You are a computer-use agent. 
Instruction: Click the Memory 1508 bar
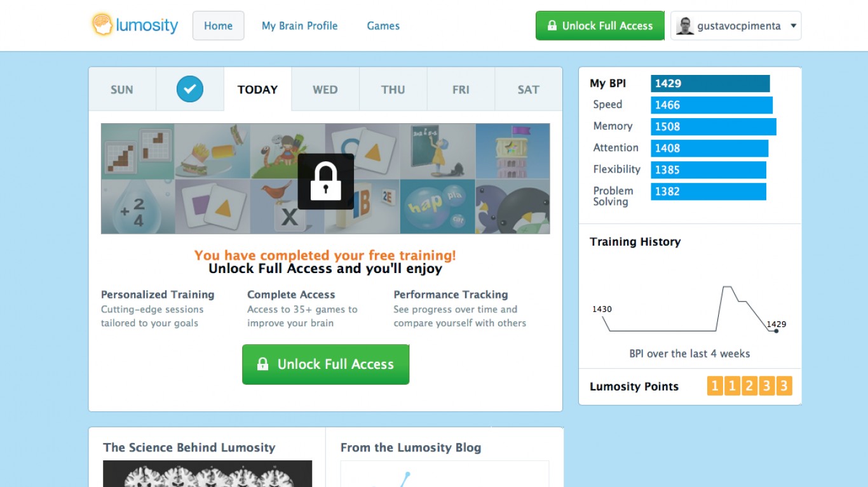(x=714, y=126)
